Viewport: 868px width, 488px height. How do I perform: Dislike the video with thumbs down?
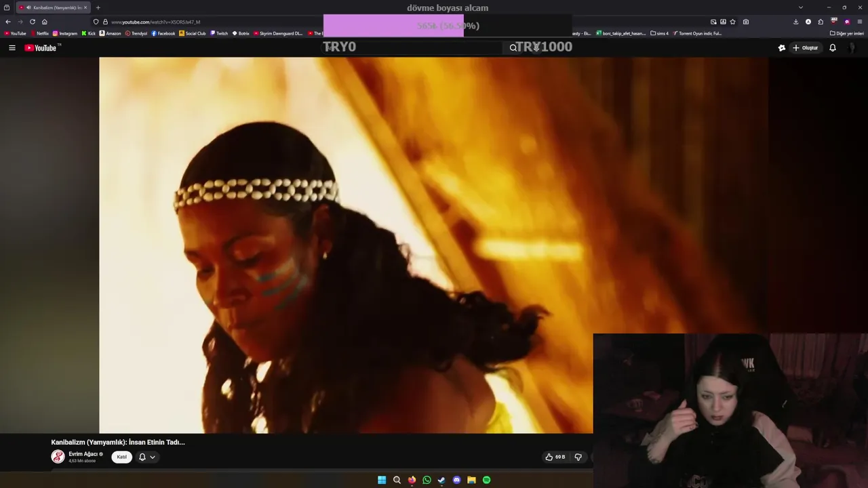pyautogui.click(x=578, y=457)
